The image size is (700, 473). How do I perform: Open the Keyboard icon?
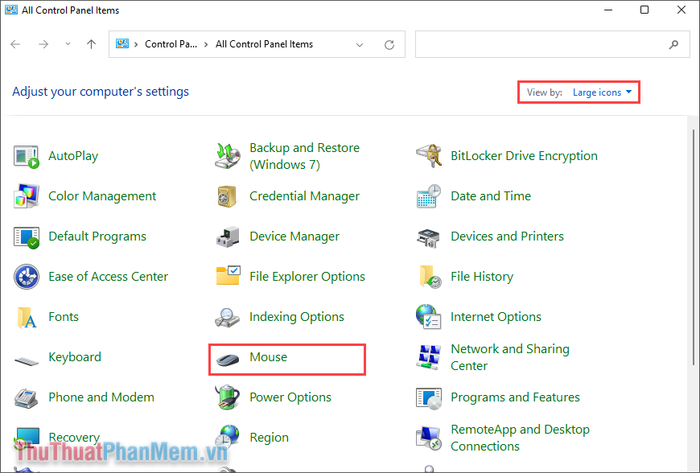[x=26, y=361]
